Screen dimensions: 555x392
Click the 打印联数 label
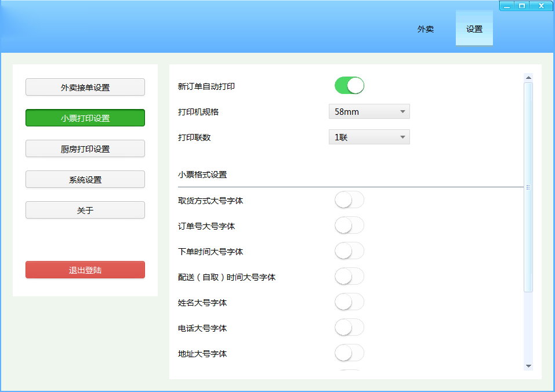click(194, 137)
